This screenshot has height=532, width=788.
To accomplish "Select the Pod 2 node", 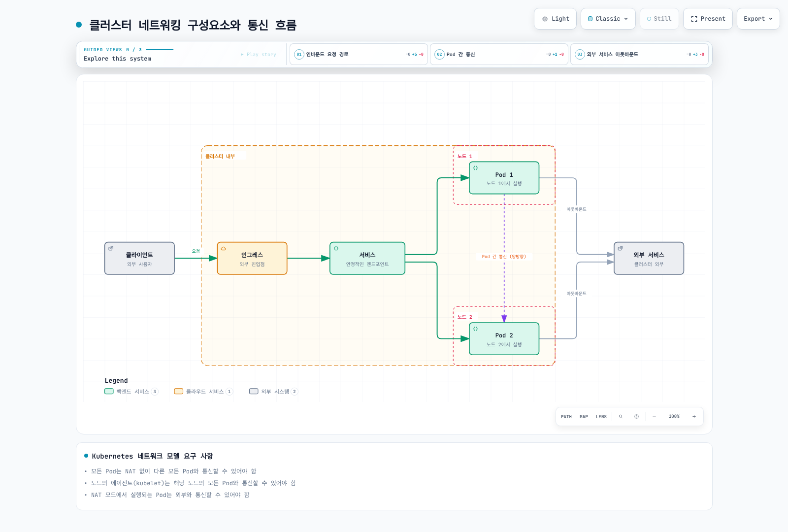I will pyautogui.click(x=504, y=339).
